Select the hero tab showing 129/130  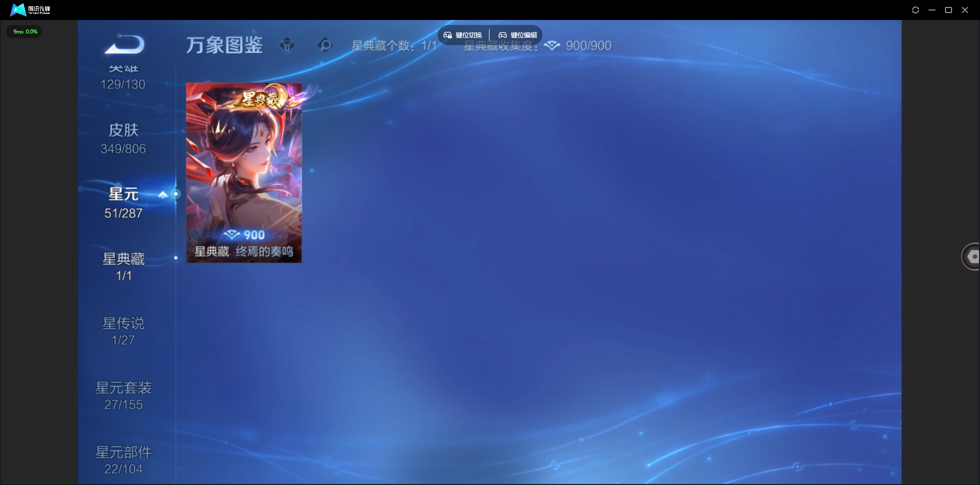click(x=123, y=78)
